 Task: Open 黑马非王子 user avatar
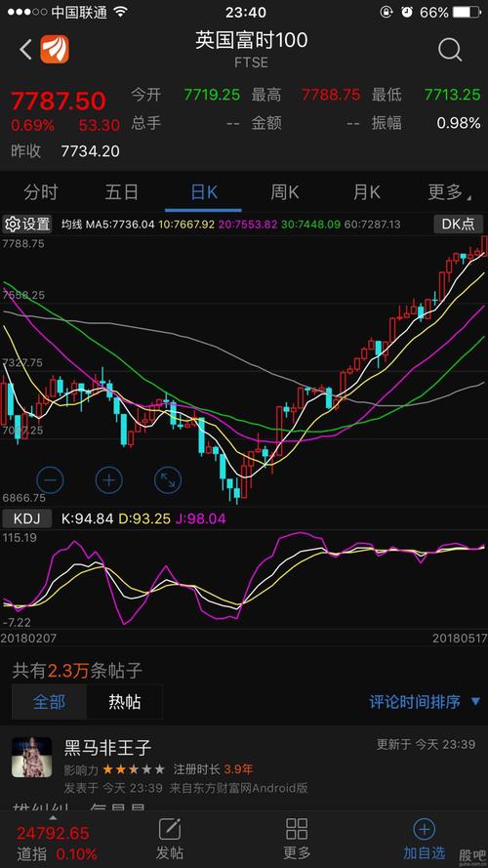tap(31, 757)
